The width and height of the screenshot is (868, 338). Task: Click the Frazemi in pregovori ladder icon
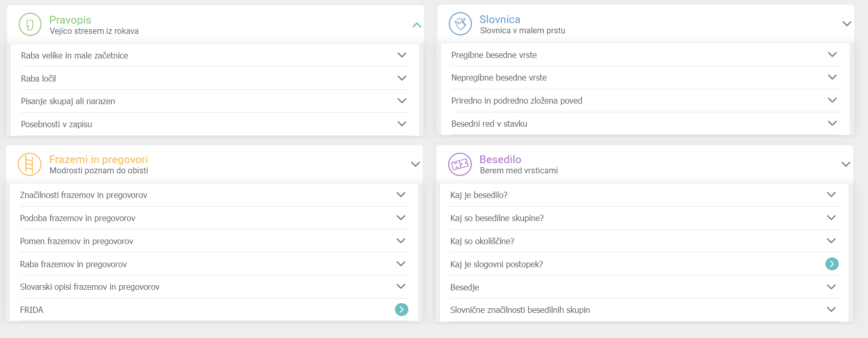[29, 165]
